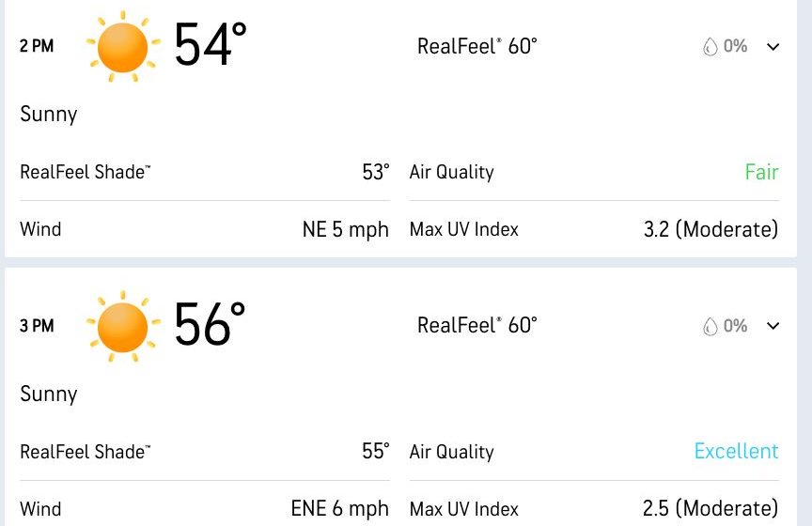Click the Fair air quality value
Viewport: 812px width, 526px height.
pyautogui.click(x=761, y=172)
